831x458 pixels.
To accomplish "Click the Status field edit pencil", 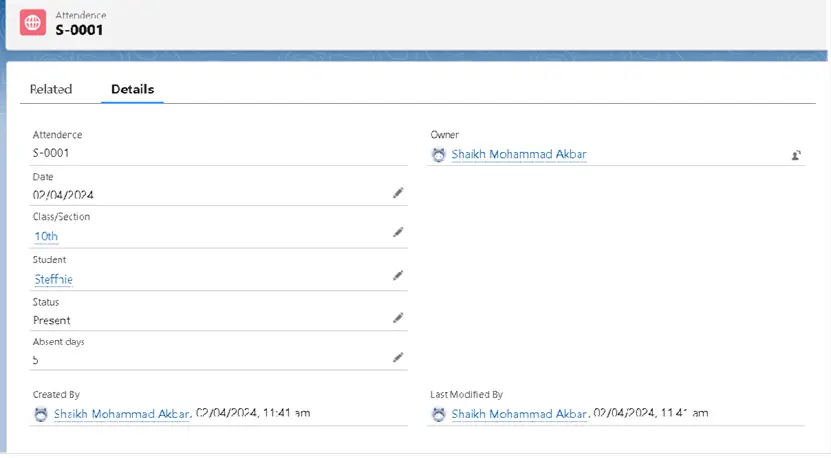I will [x=398, y=318].
